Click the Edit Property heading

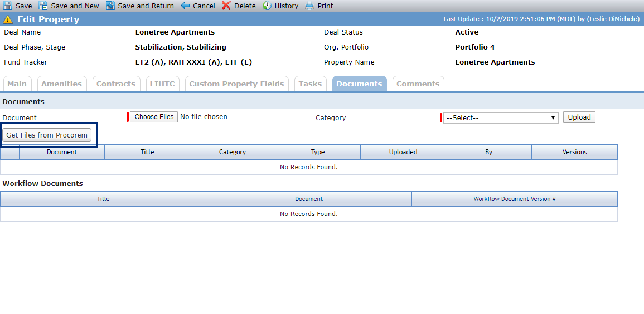(x=49, y=19)
